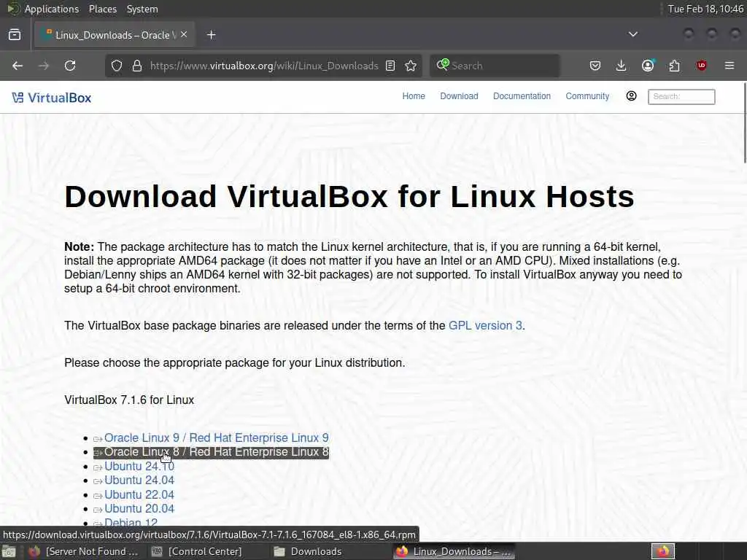Click the user profile icon on VirtualBox site
This screenshot has width=747, height=560.
[x=631, y=96]
